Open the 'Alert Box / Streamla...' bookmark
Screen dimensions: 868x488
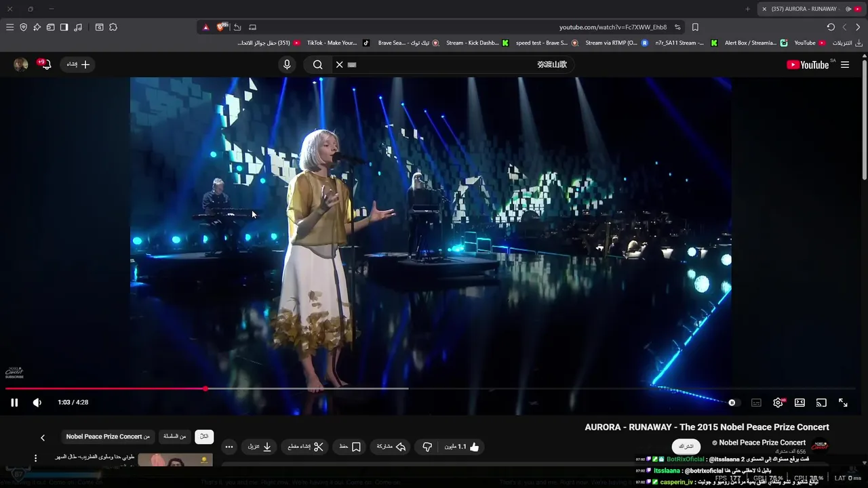pos(755,43)
